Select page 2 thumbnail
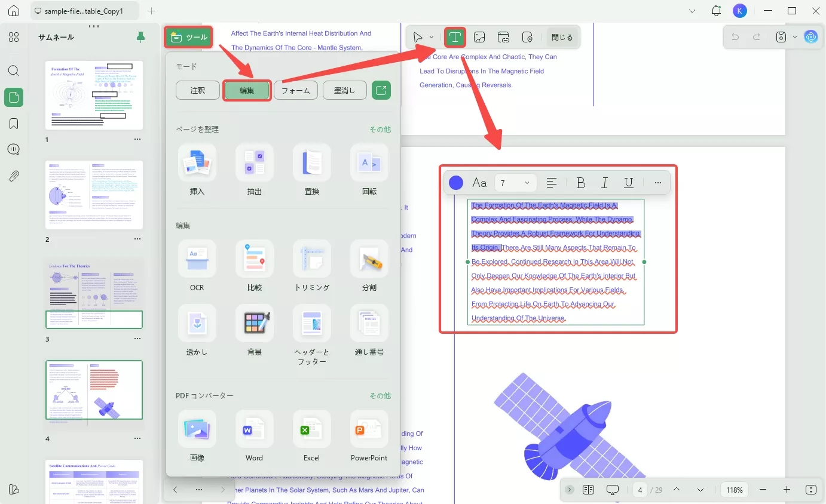The image size is (826, 504). 94,195
